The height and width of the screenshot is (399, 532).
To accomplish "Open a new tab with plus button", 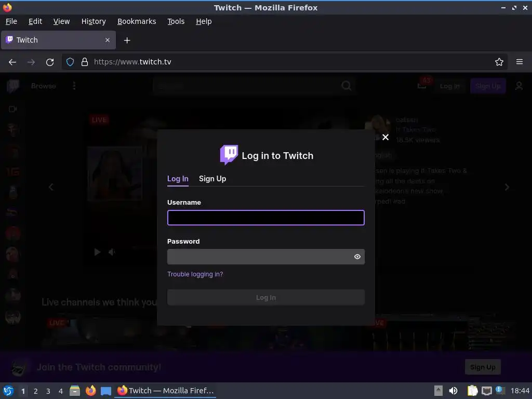I will pyautogui.click(x=127, y=41).
